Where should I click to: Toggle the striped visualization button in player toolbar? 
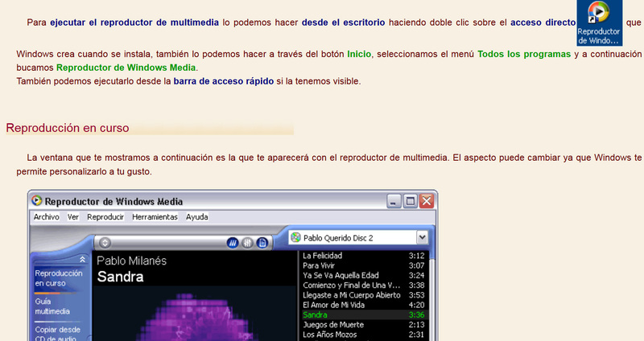(x=233, y=243)
